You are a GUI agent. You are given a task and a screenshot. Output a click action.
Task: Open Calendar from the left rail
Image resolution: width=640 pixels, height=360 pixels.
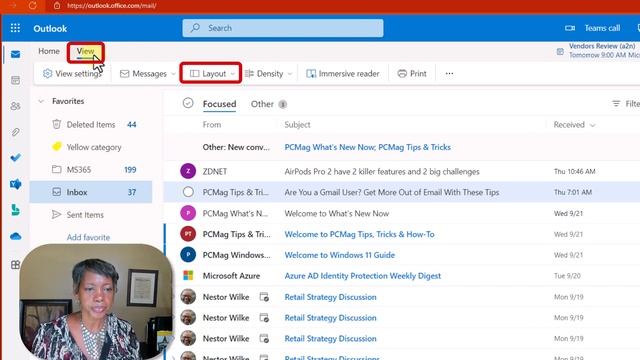point(16,80)
